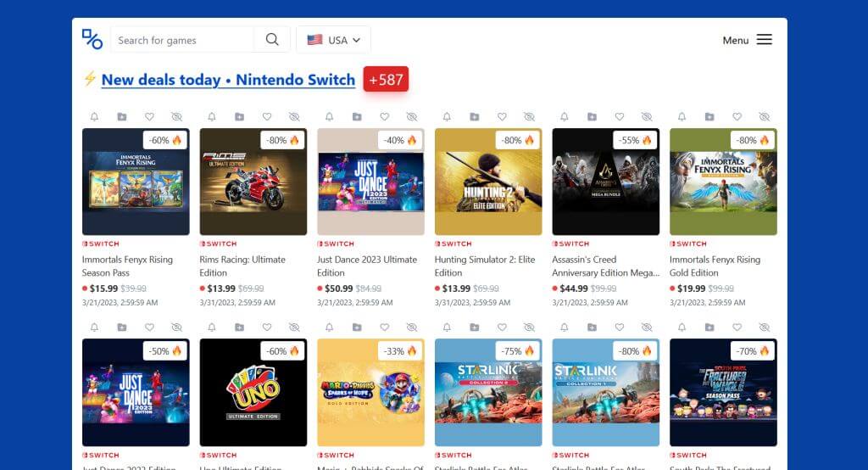Open the USA region dropdown
The image size is (868, 470).
pyautogui.click(x=333, y=40)
